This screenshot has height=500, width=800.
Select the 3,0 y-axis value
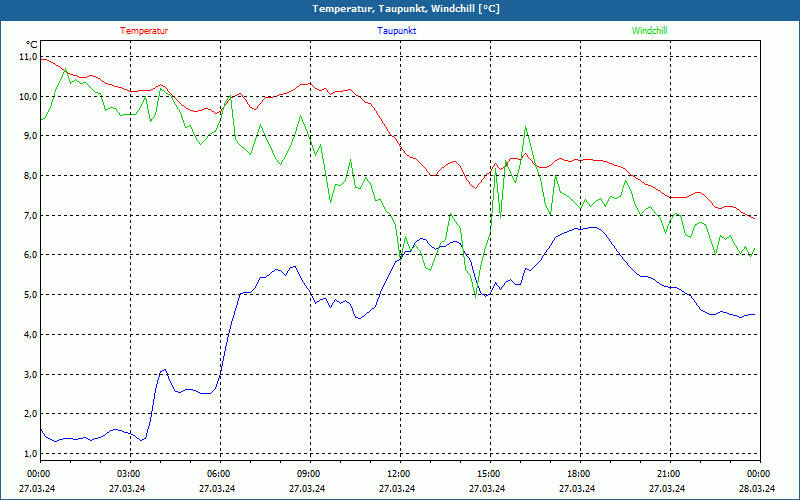[30, 374]
